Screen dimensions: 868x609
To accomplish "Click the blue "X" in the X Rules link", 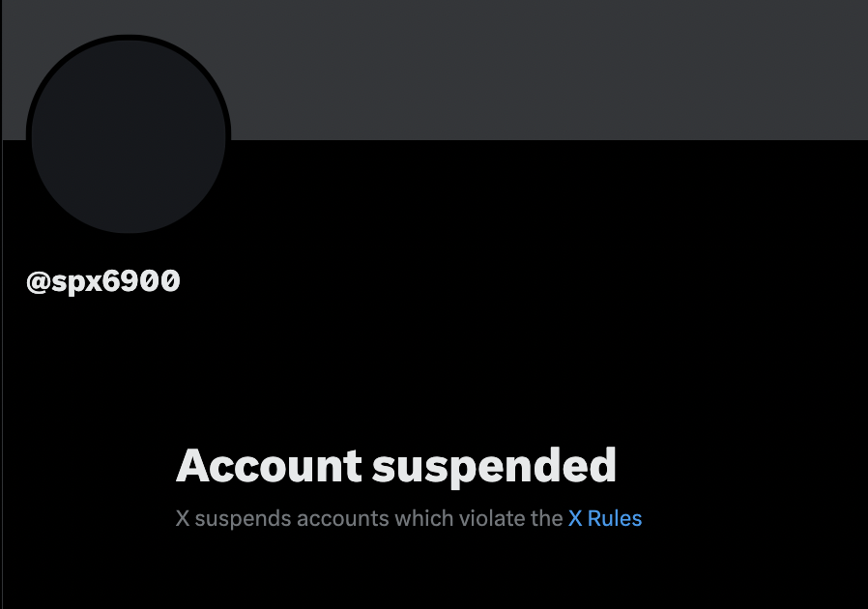I will click(x=575, y=519).
